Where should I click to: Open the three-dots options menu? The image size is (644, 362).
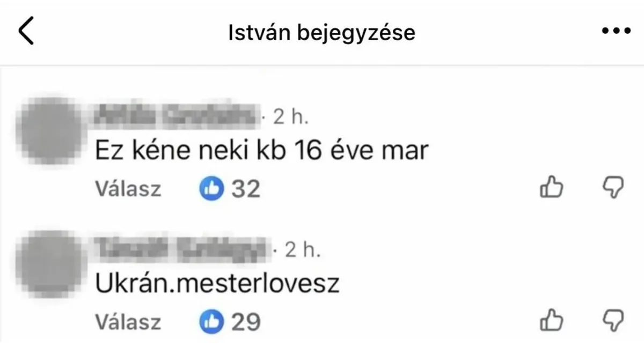pyautogui.click(x=616, y=32)
